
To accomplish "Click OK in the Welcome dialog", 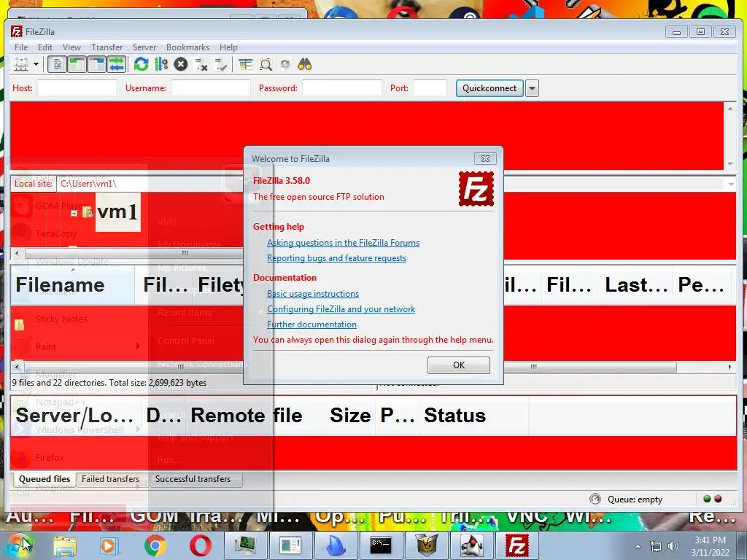I will pyautogui.click(x=458, y=365).
